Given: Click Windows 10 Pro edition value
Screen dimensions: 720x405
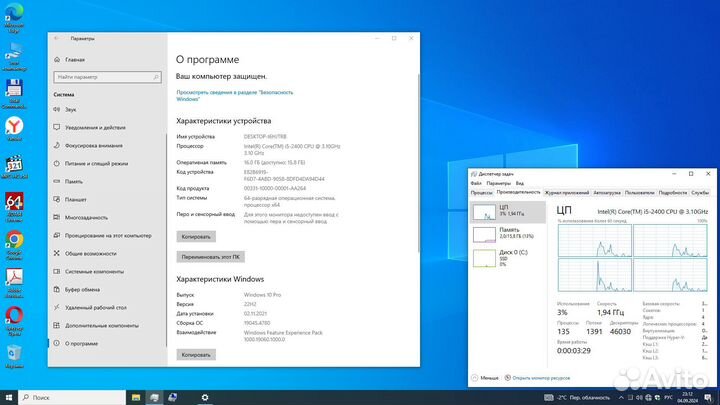Looking at the screenshot, I should (x=262, y=295).
